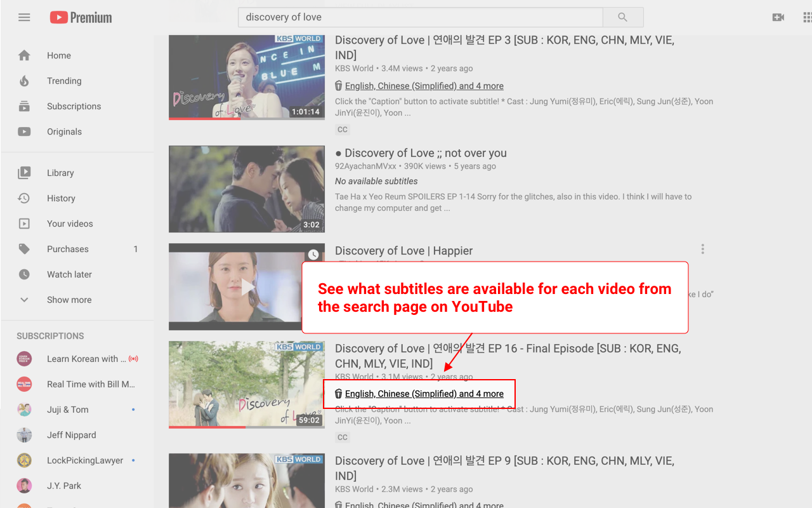This screenshot has width=812, height=508.
Task: Click subtitles link under EP 16
Action: click(424, 394)
